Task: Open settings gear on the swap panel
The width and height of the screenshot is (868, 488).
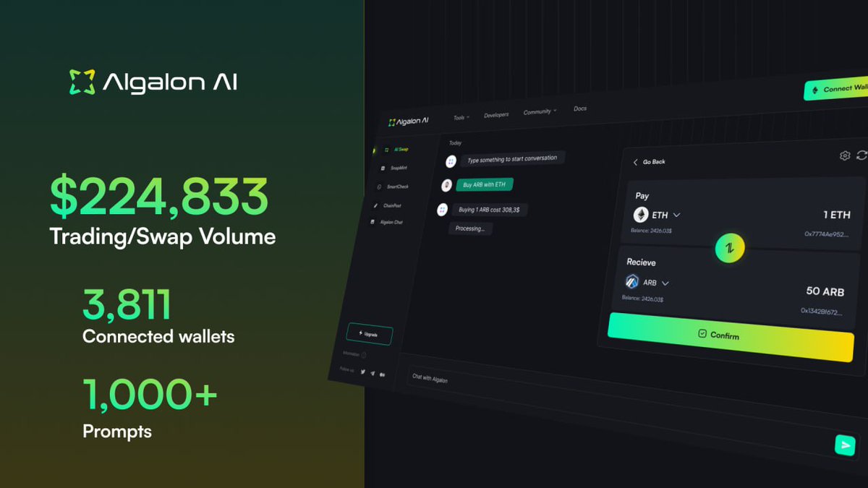Action: pyautogui.click(x=844, y=155)
